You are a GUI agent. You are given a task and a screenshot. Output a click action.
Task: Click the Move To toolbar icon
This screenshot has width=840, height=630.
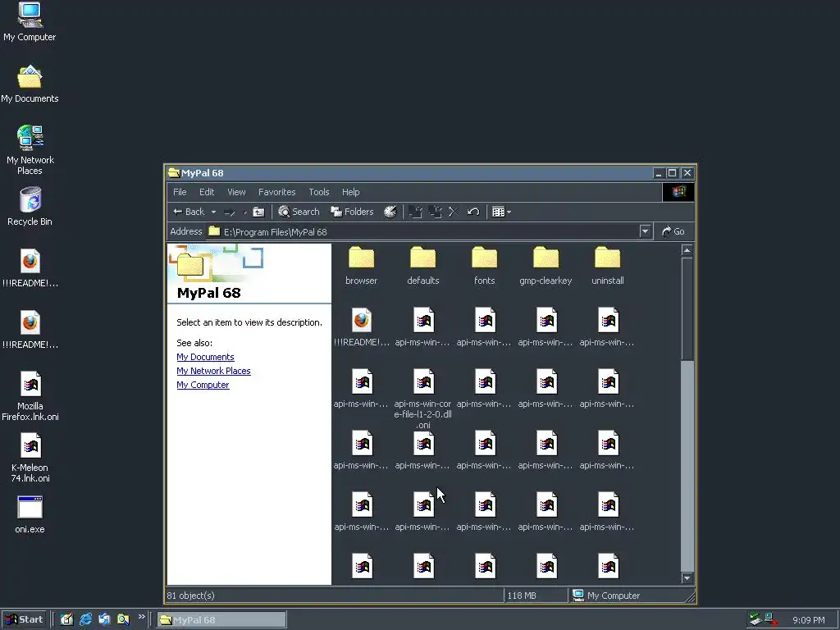point(415,212)
